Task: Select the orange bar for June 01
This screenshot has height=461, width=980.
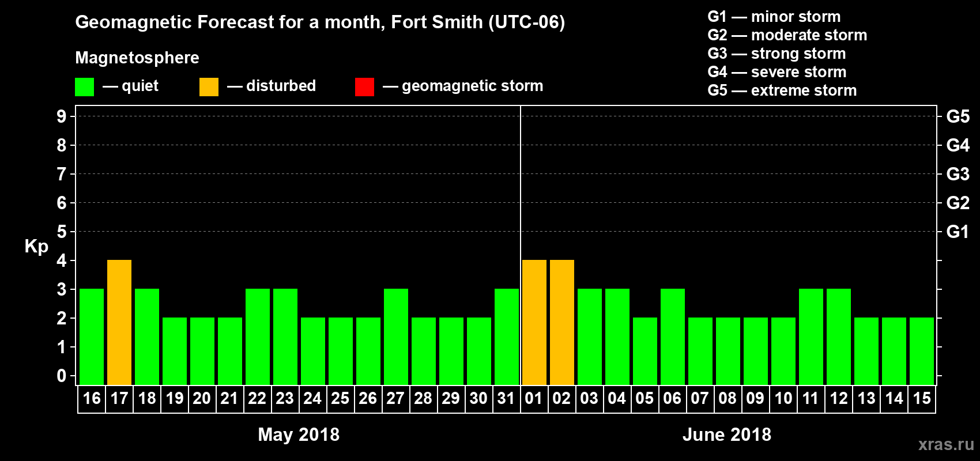Action: tap(534, 322)
